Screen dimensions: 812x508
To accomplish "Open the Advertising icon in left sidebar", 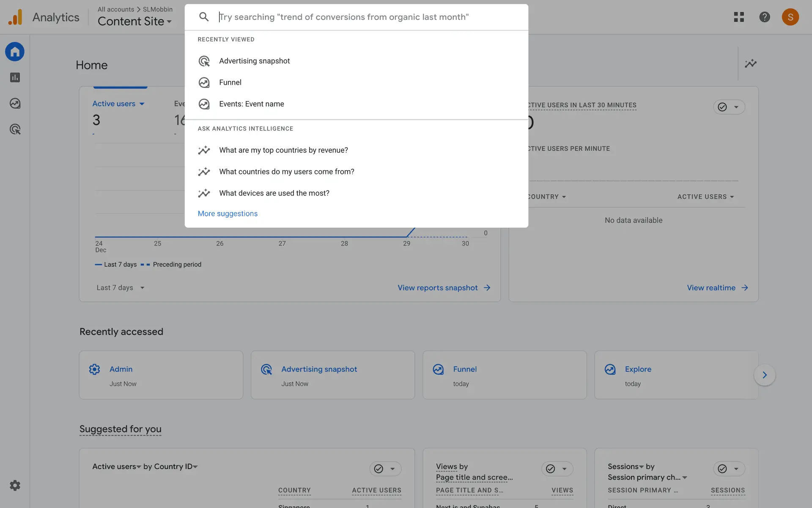I will pyautogui.click(x=15, y=129).
